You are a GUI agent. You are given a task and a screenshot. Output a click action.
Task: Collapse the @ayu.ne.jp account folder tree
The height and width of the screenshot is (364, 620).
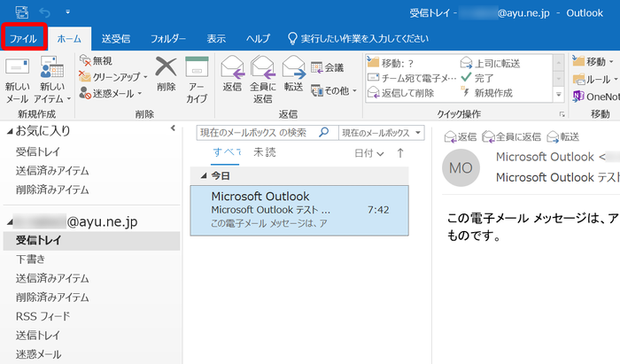tap(10, 222)
